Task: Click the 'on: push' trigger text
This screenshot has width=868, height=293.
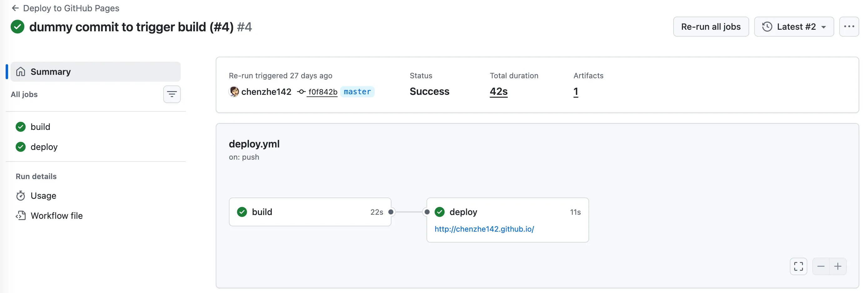Action: [244, 157]
